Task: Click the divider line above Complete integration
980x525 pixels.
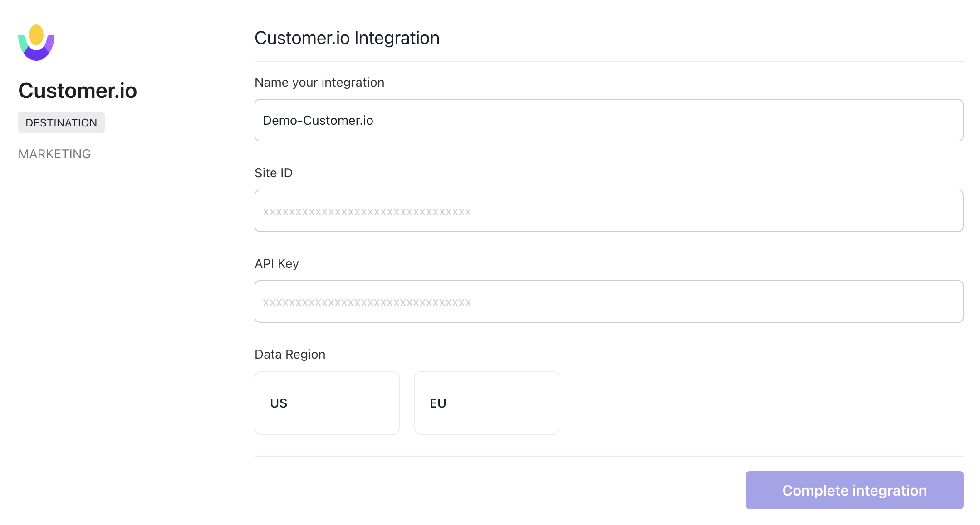Action: (x=609, y=456)
